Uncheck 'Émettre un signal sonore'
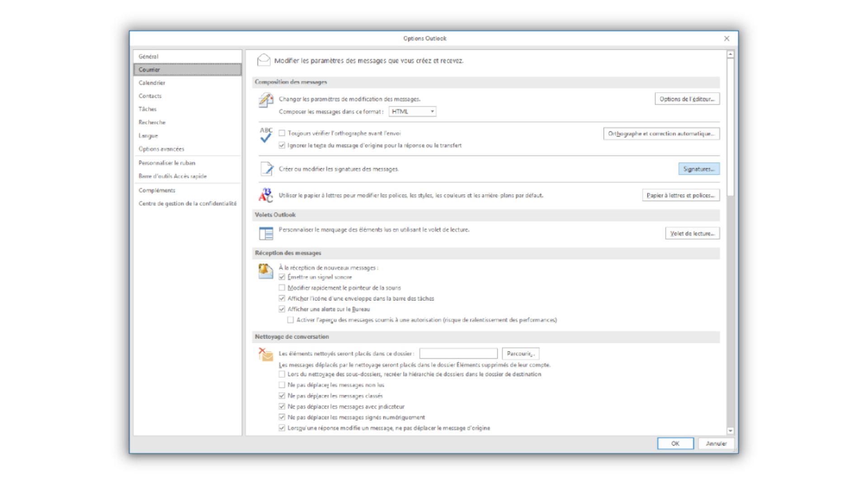 coord(282,277)
